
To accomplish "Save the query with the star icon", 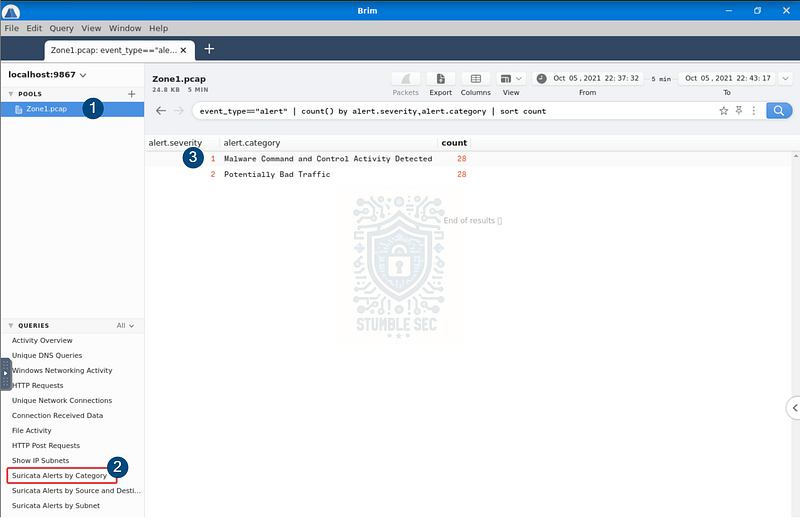I will coord(723,111).
